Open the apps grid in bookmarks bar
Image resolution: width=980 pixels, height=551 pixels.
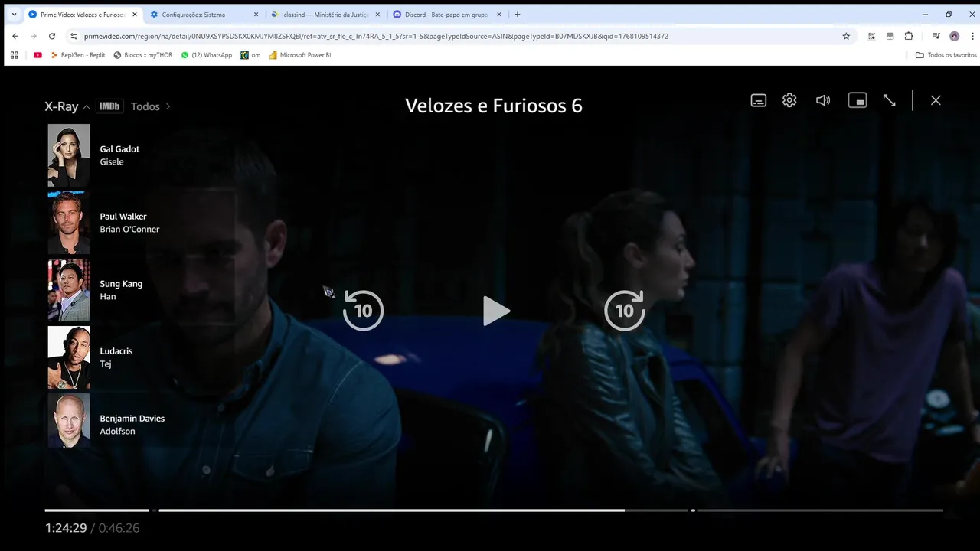(x=14, y=55)
